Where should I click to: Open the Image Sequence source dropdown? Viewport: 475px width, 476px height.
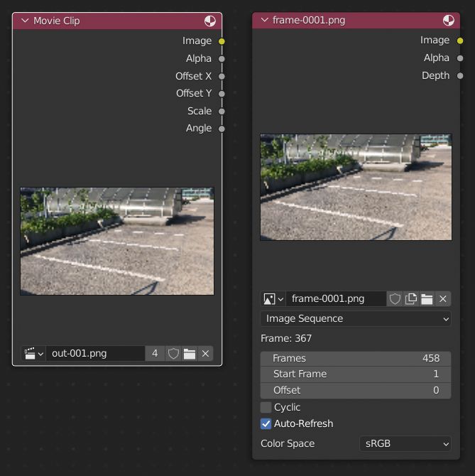[x=356, y=319]
